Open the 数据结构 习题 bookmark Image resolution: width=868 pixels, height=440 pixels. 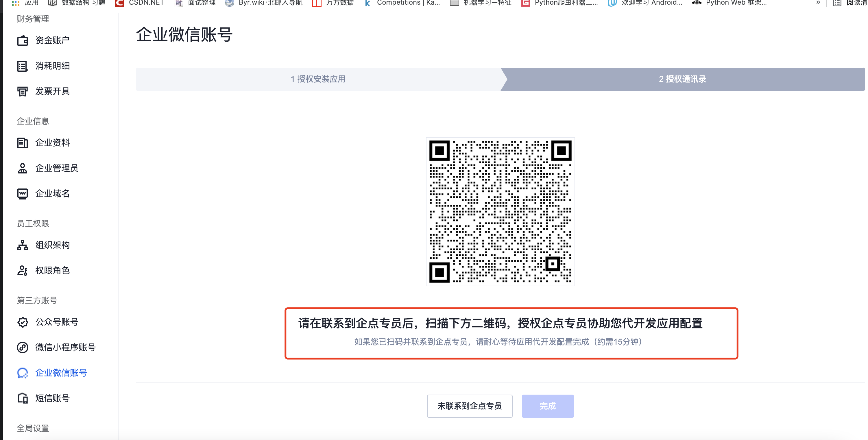tap(77, 3)
